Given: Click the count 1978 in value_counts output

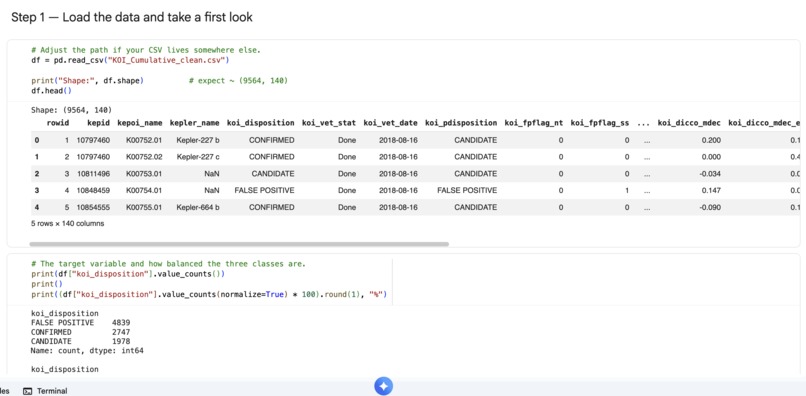Looking at the screenshot, I should coord(121,341).
